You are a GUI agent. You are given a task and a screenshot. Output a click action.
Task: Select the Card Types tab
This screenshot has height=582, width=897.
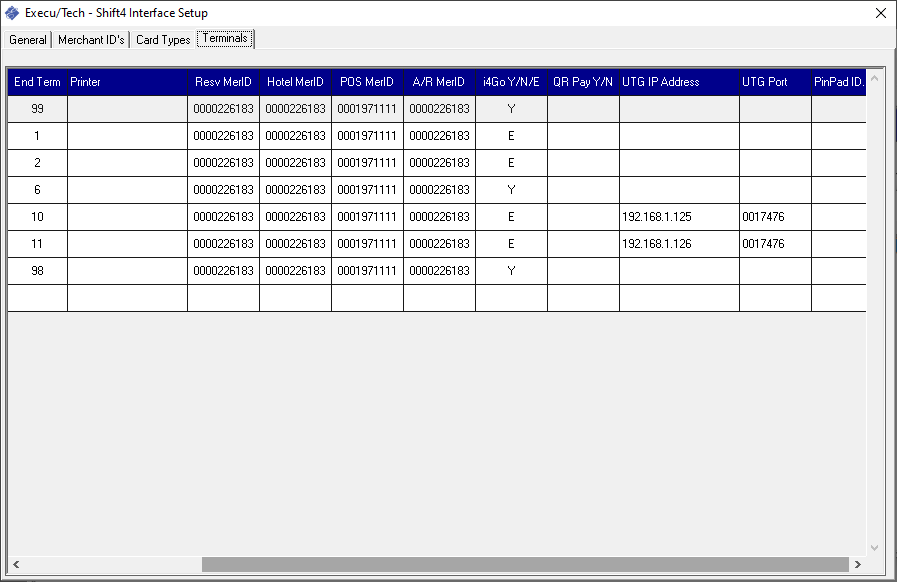pyautogui.click(x=163, y=39)
